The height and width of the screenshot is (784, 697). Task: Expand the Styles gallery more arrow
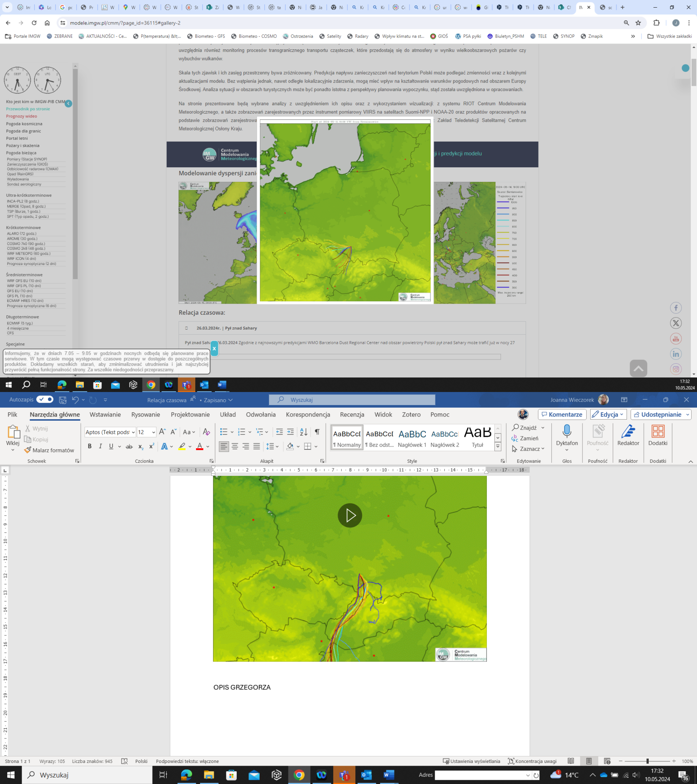[497, 446]
